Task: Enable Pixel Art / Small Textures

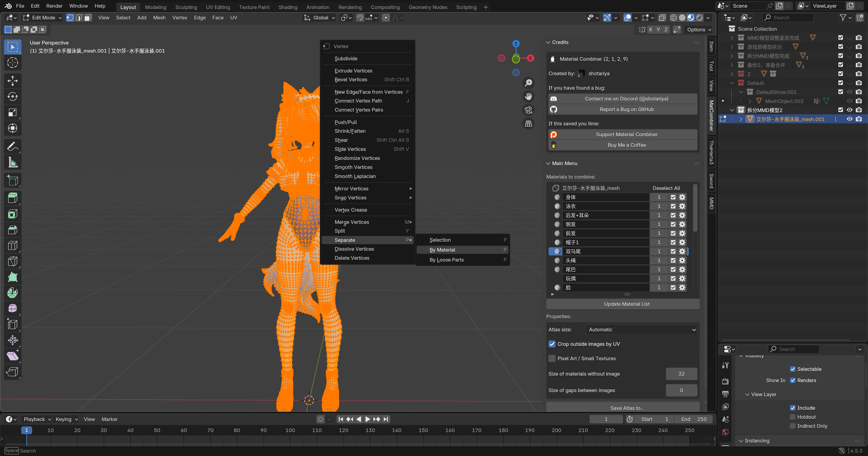Action: coord(552,358)
